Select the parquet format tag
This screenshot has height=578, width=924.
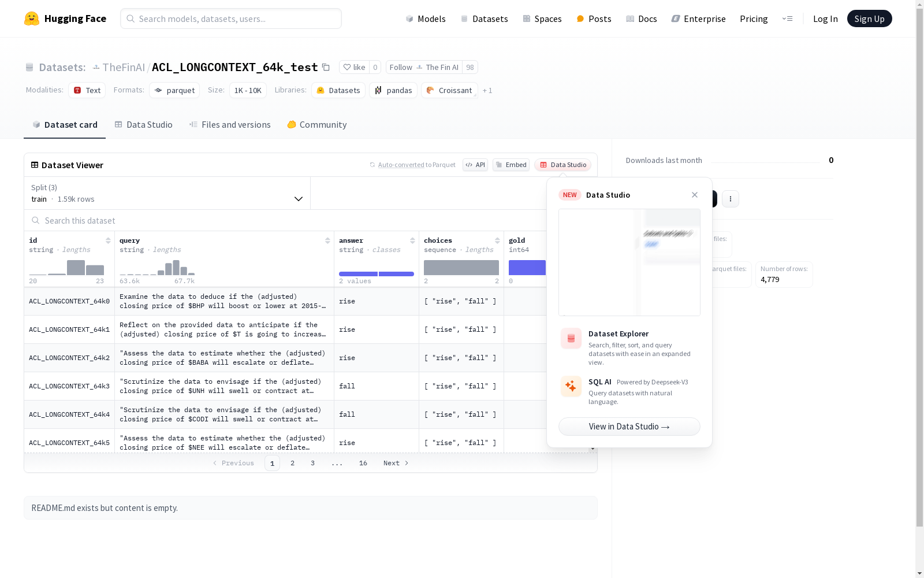pyautogui.click(x=174, y=90)
